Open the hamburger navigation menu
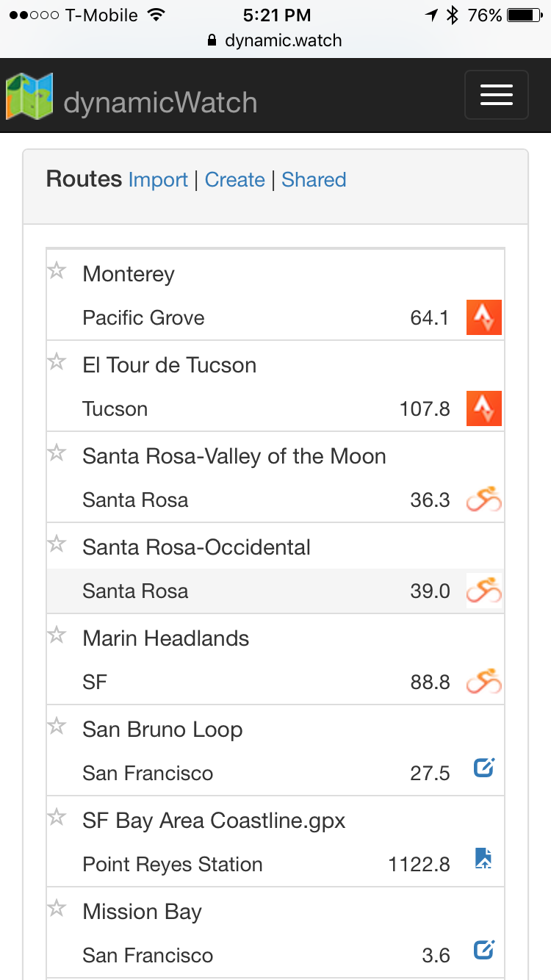 pos(496,95)
